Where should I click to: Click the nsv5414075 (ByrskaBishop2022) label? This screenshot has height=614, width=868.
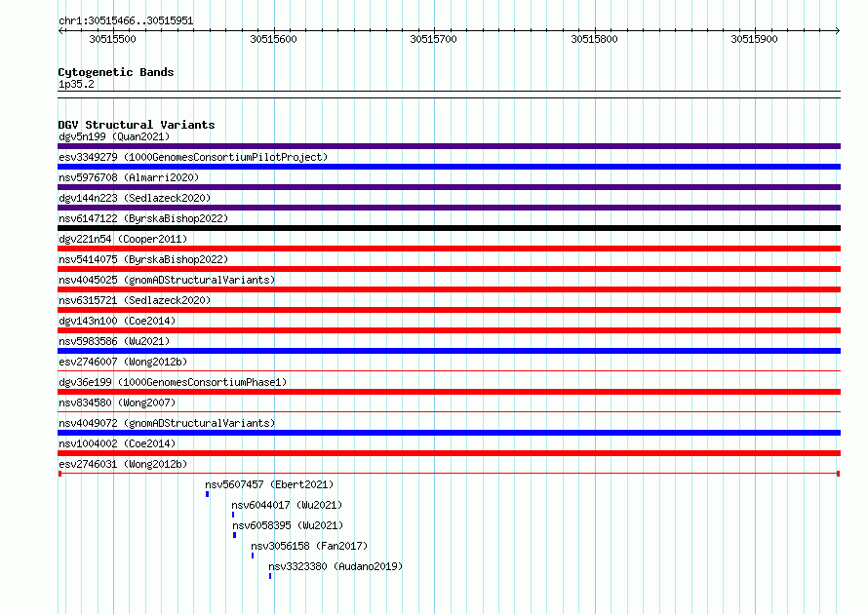(143, 259)
